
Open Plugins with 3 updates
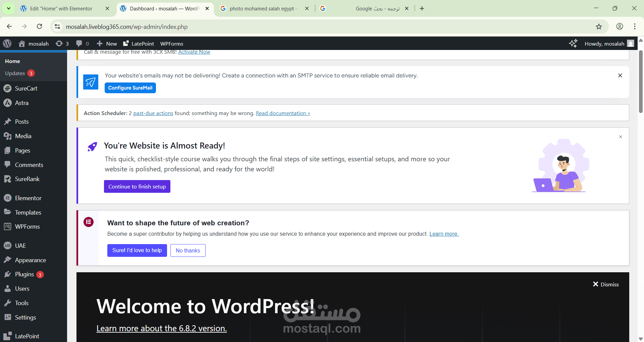(x=34, y=274)
